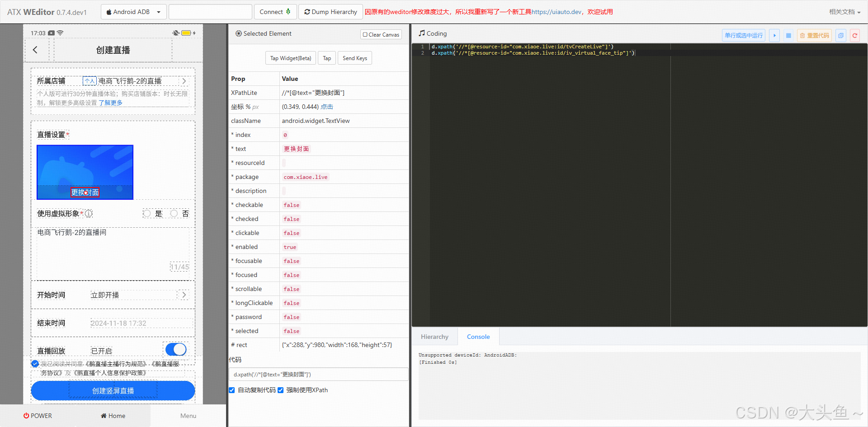Switch to the Hierarchy tab
Screen dimensions: 868x427
tap(434, 336)
